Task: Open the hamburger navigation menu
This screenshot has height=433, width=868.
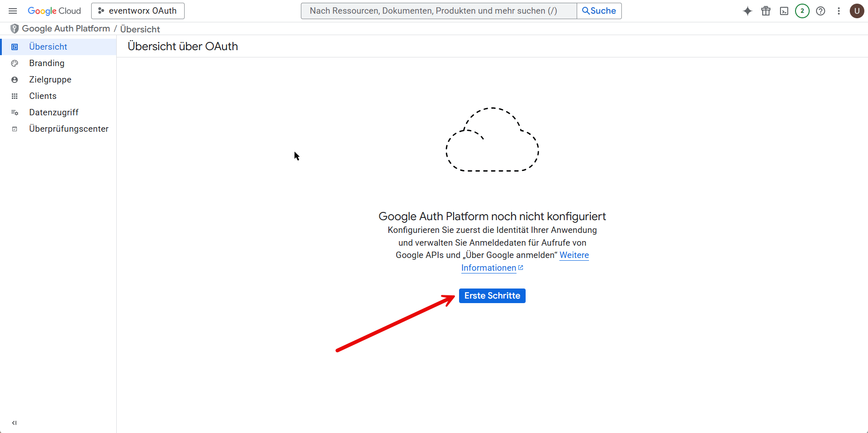Action: tap(13, 11)
